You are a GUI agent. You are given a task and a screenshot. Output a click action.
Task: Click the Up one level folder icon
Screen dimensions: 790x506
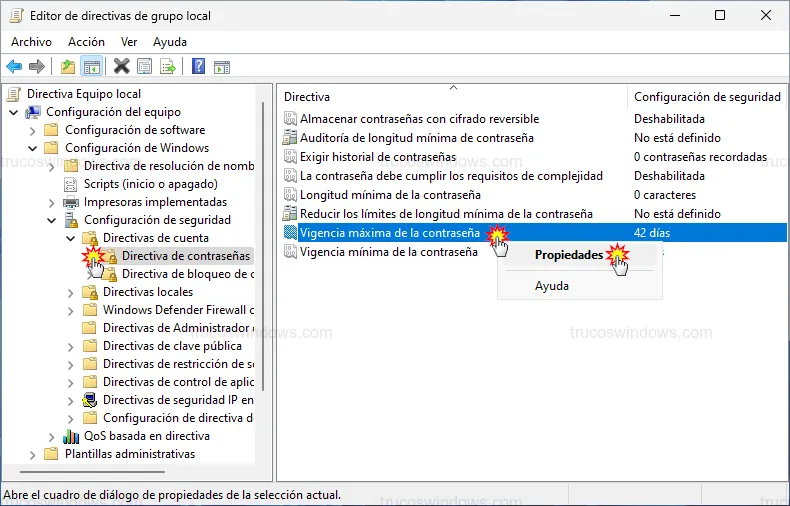(67, 67)
